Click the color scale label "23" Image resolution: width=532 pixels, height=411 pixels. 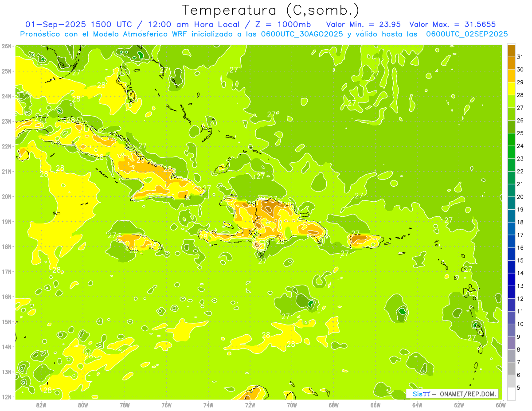click(x=520, y=159)
